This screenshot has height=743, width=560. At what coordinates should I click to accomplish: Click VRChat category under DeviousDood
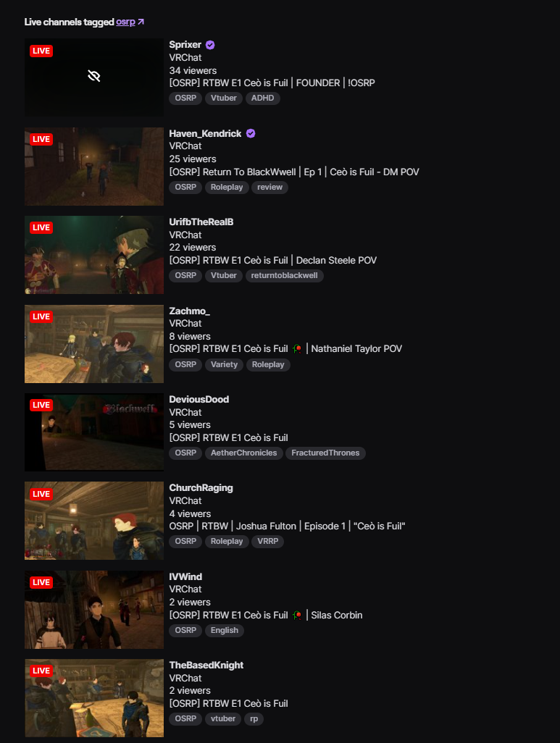[185, 413]
